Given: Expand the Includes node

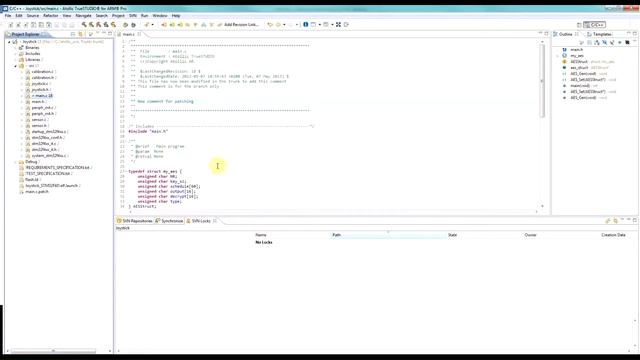Looking at the screenshot, I should pos(16,53).
